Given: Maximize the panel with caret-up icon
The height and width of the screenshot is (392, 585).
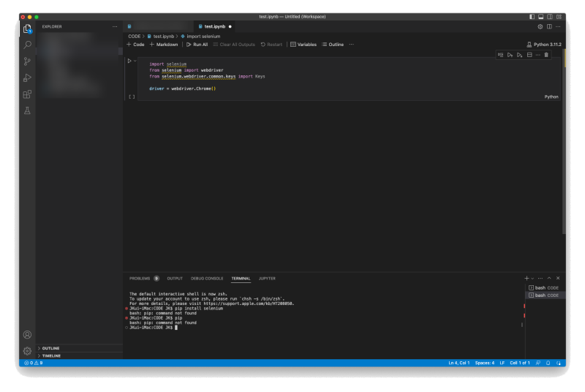Looking at the screenshot, I should point(549,278).
